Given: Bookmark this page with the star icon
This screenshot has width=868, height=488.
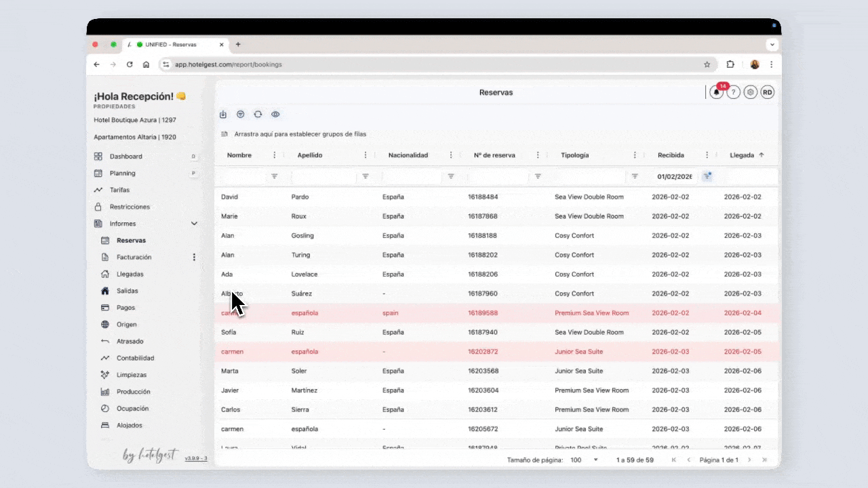Looking at the screenshot, I should [x=707, y=64].
